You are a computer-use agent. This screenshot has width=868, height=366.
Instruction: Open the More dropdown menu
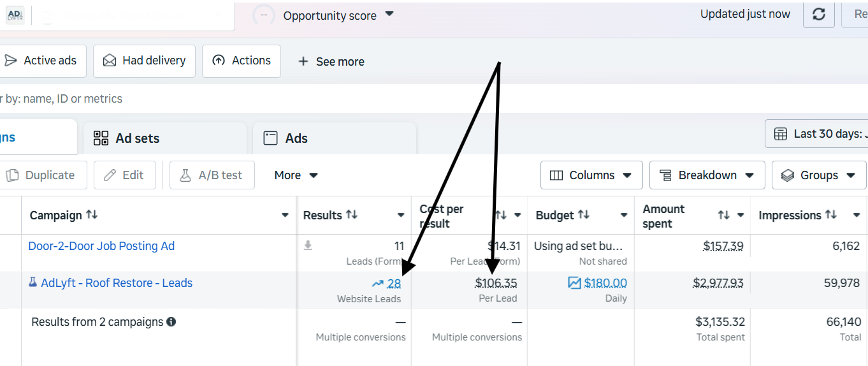coord(296,175)
